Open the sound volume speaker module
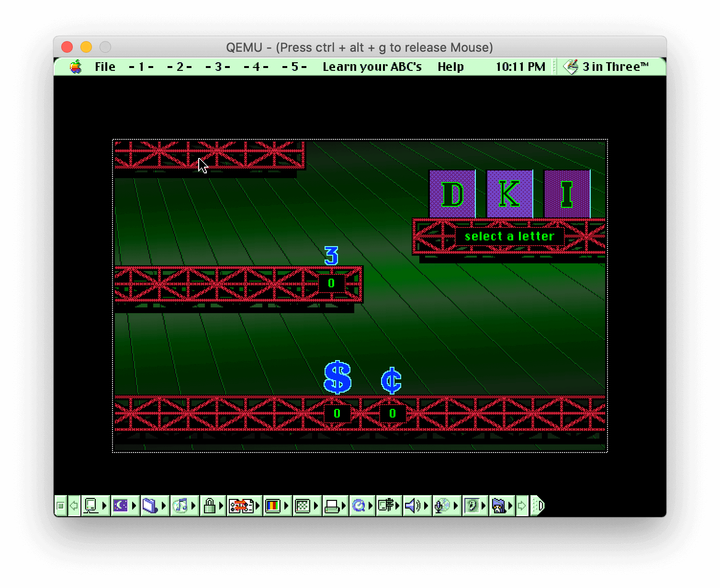The width and height of the screenshot is (720, 588). tap(417, 506)
